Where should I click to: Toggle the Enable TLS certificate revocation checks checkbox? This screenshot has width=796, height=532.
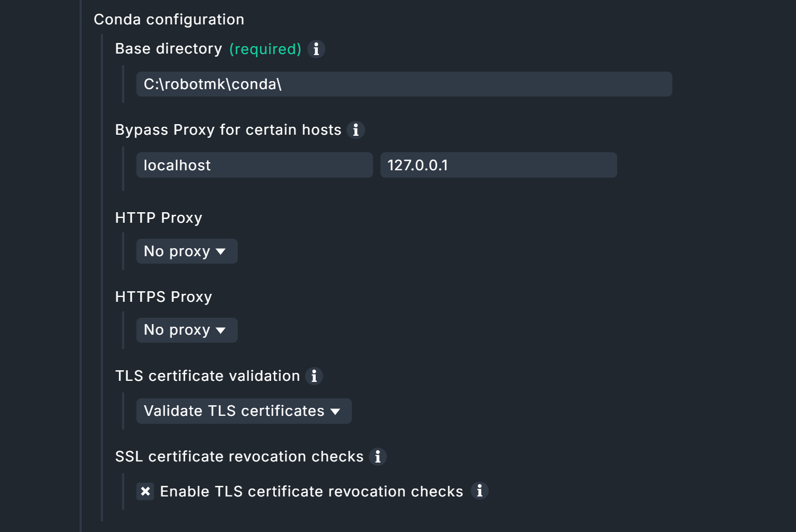point(145,492)
